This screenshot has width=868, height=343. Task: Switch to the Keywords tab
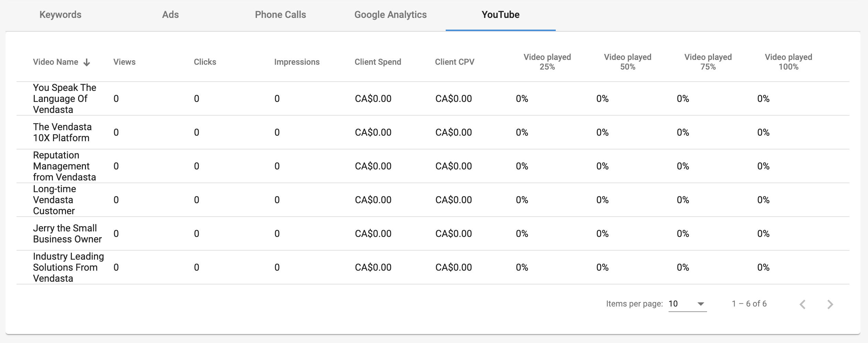click(60, 14)
